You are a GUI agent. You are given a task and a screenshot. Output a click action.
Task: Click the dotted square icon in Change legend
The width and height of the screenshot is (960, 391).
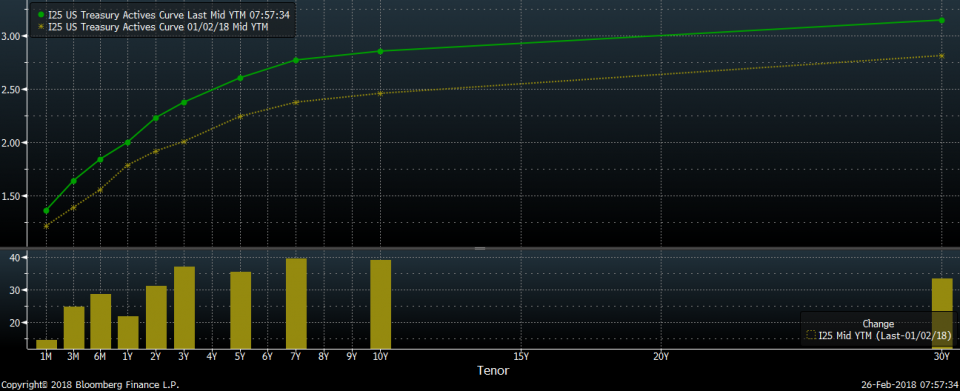[x=811, y=335]
